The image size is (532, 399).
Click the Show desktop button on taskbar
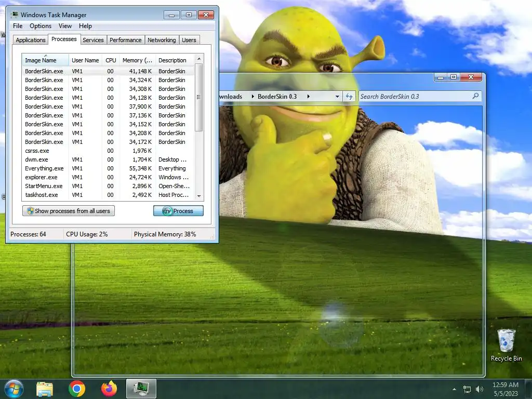pyautogui.click(x=528, y=389)
